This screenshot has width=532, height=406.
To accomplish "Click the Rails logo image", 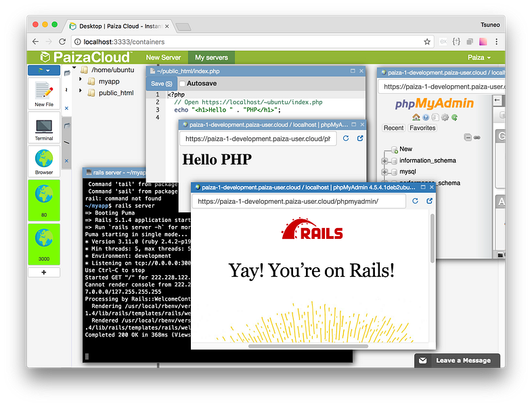I will click(312, 229).
